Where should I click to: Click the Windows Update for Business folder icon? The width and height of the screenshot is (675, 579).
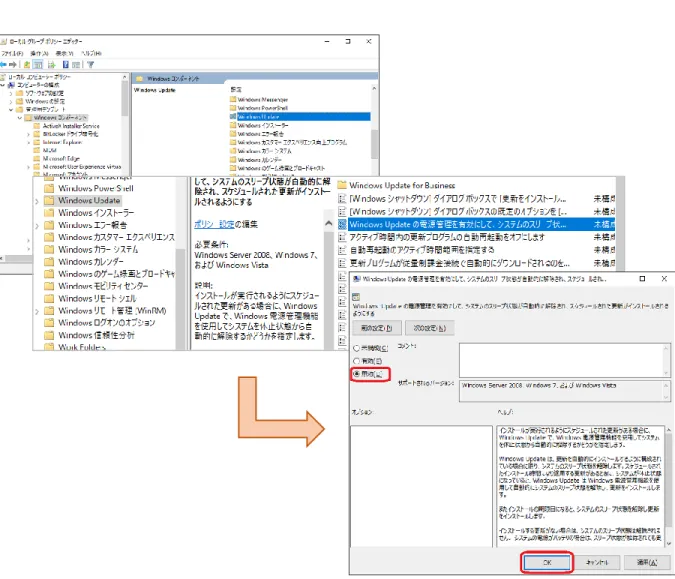point(342,185)
